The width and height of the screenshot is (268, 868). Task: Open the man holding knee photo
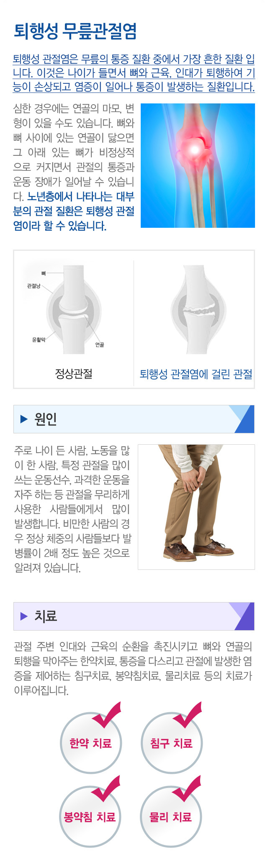[x=196, y=507]
